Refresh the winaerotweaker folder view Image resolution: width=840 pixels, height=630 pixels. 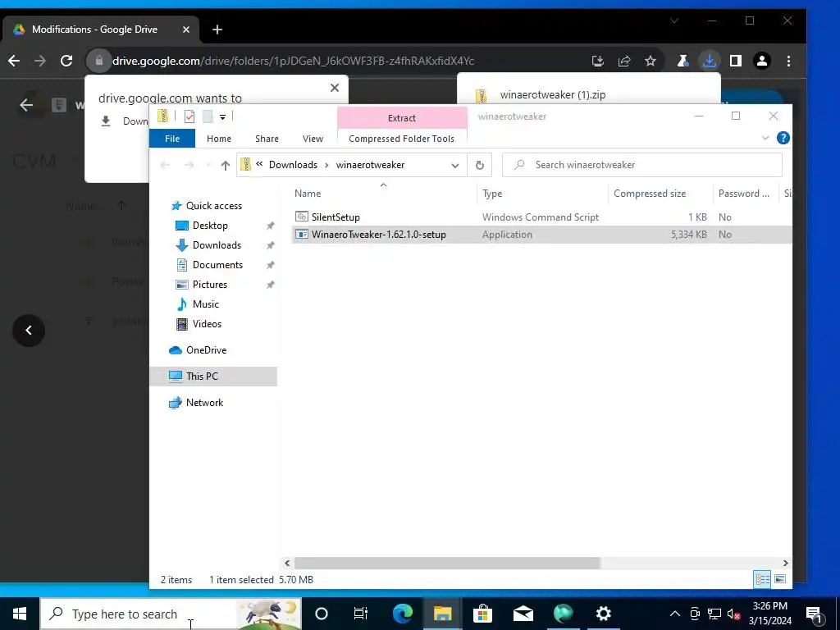tap(479, 165)
